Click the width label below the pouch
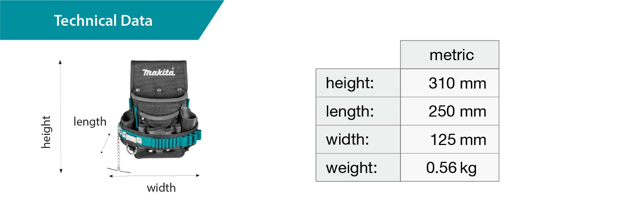This screenshot has width=644, height=213. (x=161, y=188)
